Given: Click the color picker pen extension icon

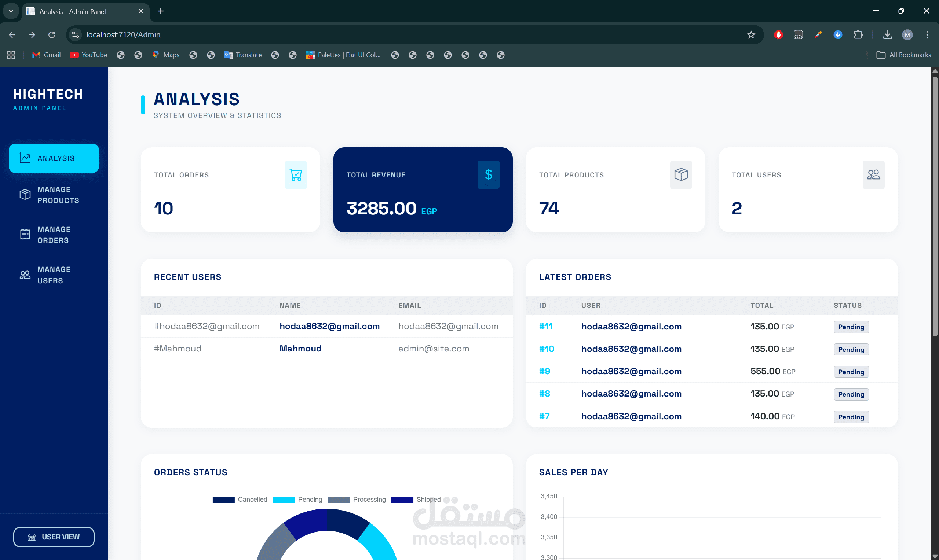Looking at the screenshot, I should pos(818,35).
